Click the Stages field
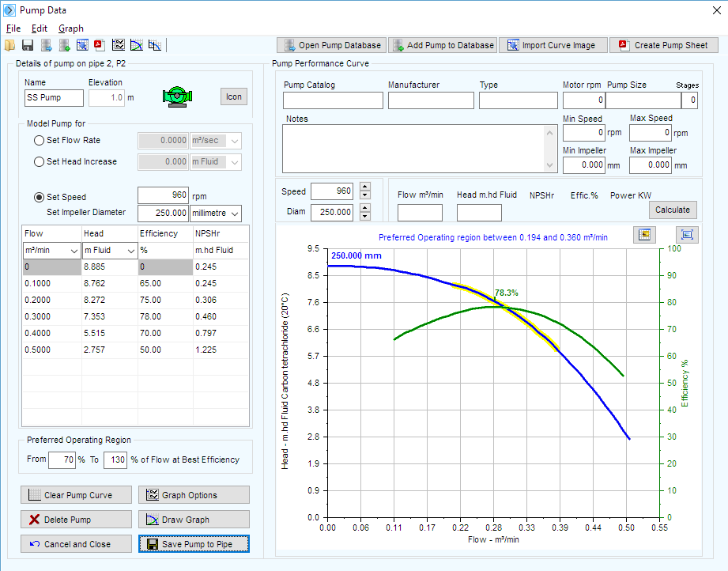 [689, 100]
